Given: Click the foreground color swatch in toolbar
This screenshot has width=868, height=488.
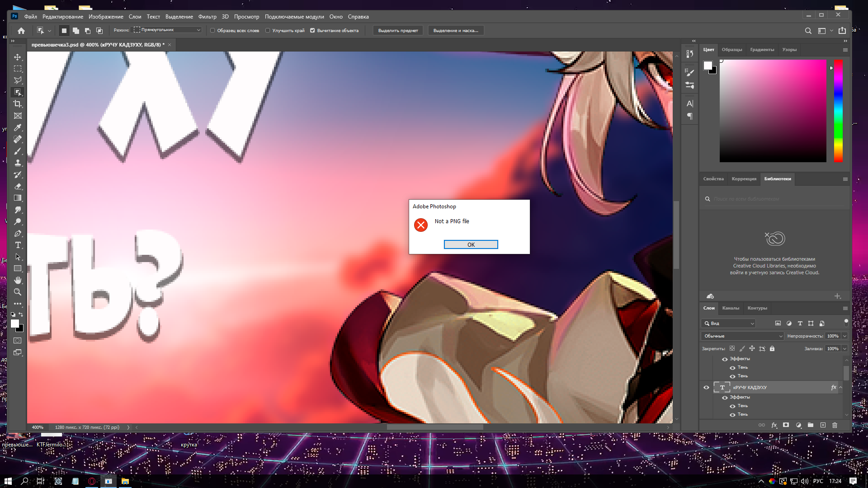Looking at the screenshot, I should pyautogui.click(x=15, y=324).
